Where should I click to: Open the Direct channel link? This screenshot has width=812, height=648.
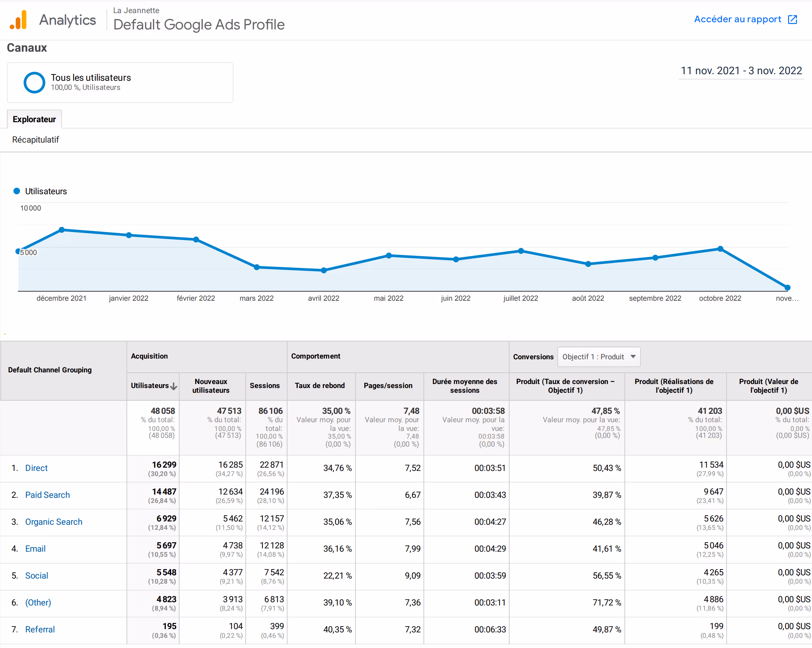coord(36,468)
